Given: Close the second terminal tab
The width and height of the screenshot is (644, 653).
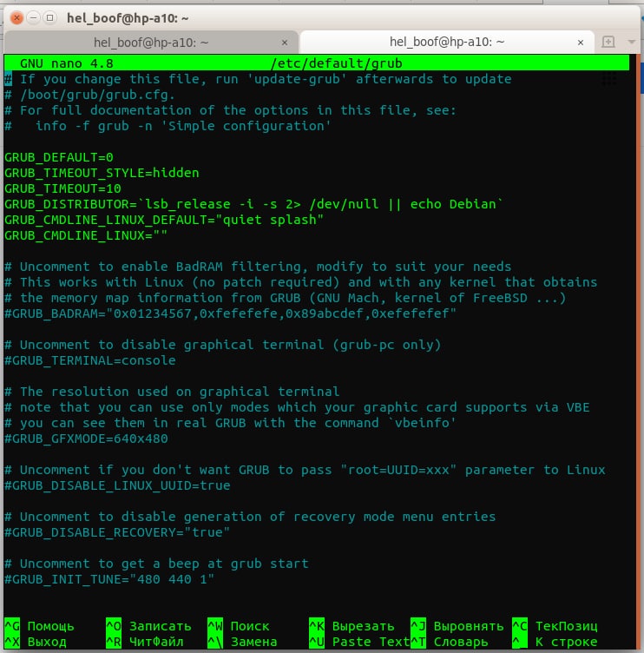Looking at the screenshot, I should 581,43.
